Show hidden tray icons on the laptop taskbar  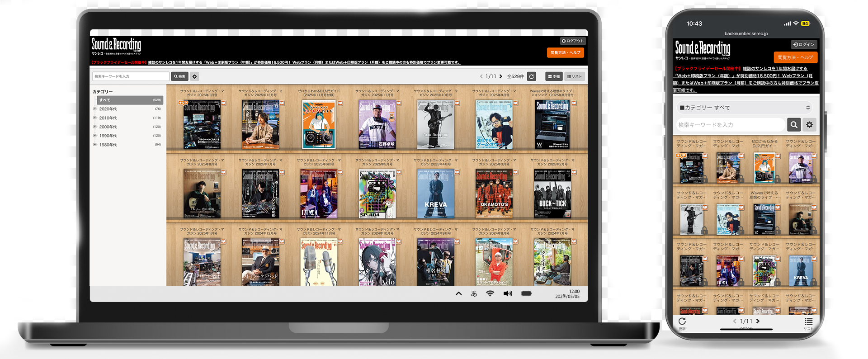click(458, 293)
